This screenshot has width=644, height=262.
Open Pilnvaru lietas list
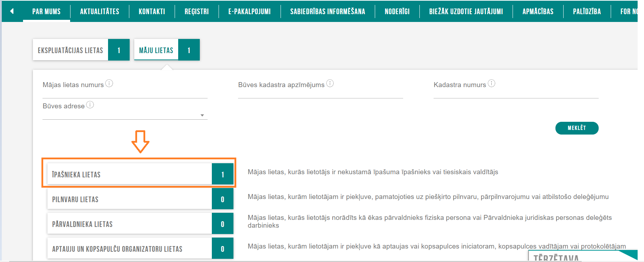(130, 199)
